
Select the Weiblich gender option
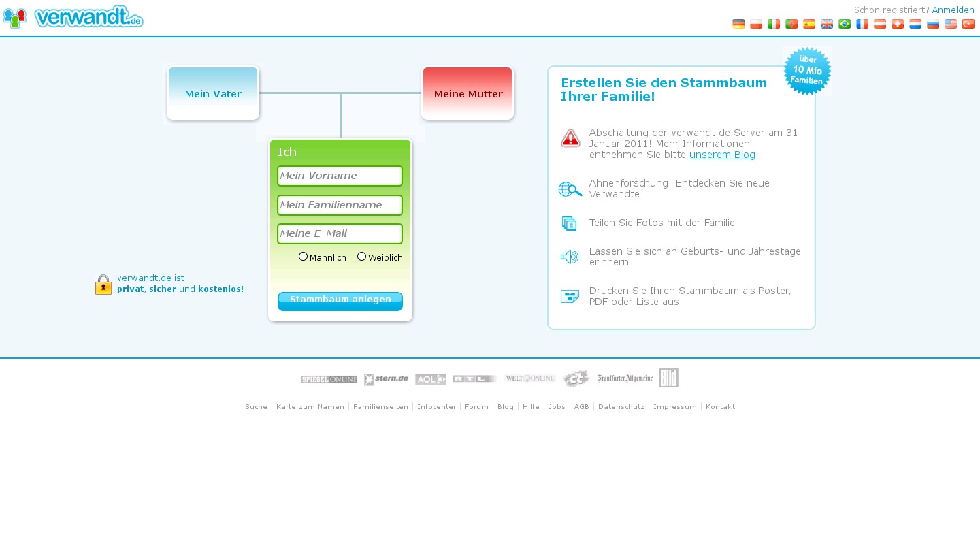[362, 257]
